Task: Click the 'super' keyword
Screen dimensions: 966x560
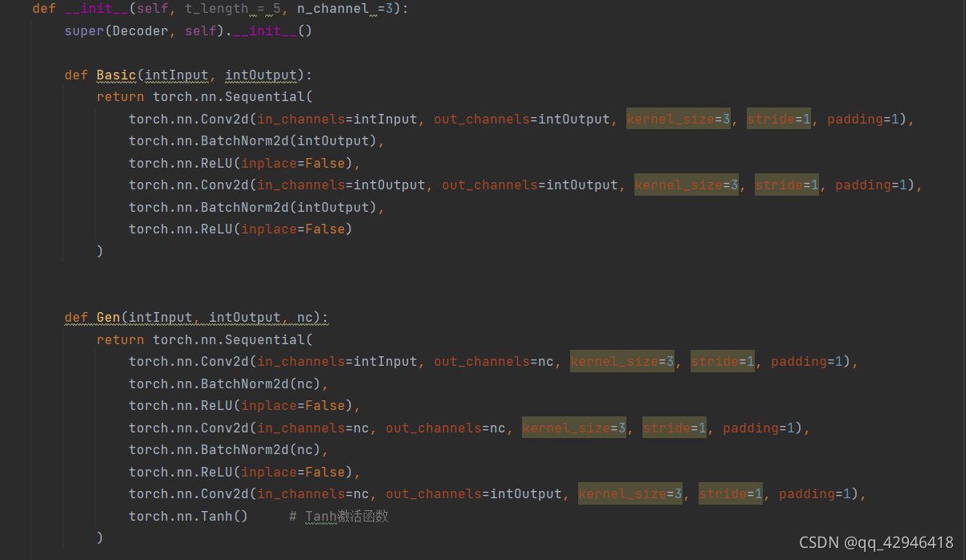Action: coord(84,30)
